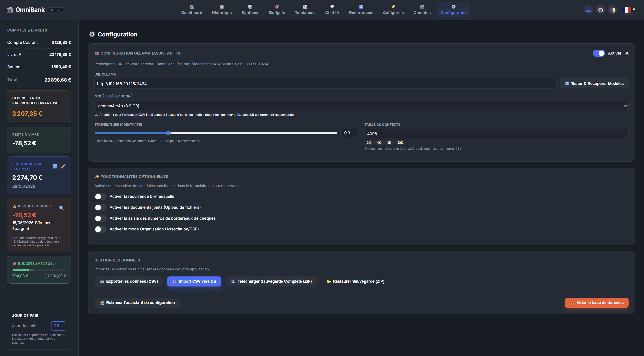Click Vider la base de données
Image resolution: width=644 pixels, height=356 pixels.
pos(597,303)
